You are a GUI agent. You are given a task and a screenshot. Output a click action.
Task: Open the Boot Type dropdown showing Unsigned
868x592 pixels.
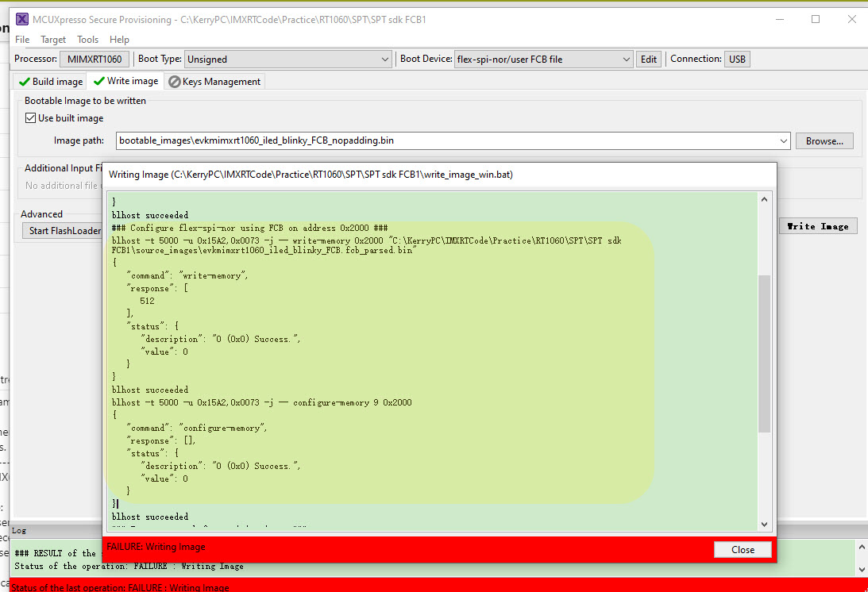[387, 58]
